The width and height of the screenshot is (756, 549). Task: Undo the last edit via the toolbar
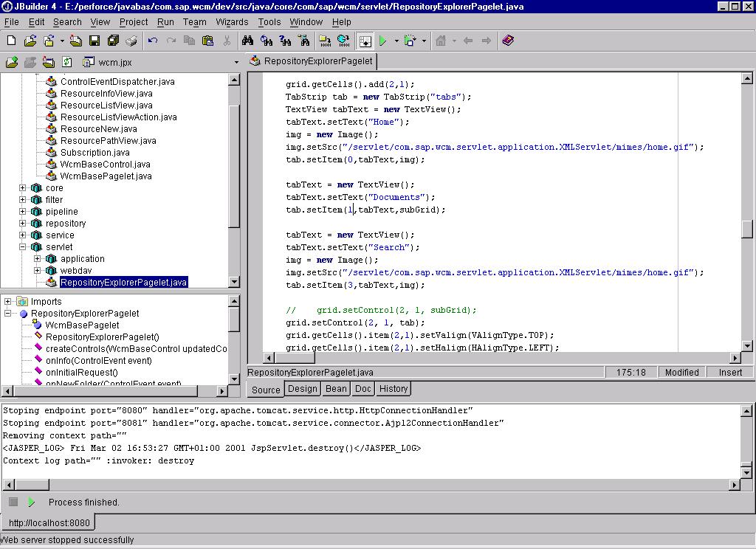(153, 41)
